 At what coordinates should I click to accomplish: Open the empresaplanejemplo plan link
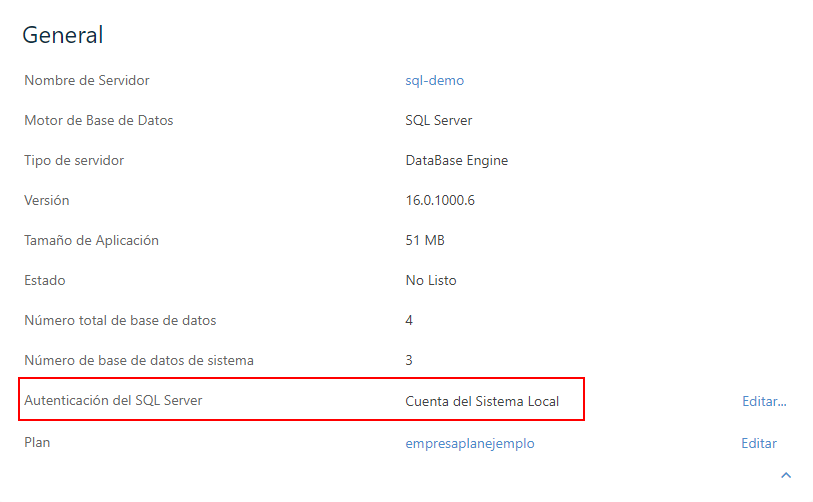(x=469, y=443)
